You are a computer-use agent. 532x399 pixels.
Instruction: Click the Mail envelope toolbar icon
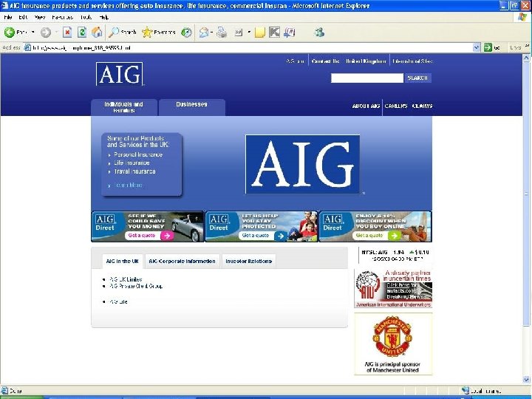(204, 33)
